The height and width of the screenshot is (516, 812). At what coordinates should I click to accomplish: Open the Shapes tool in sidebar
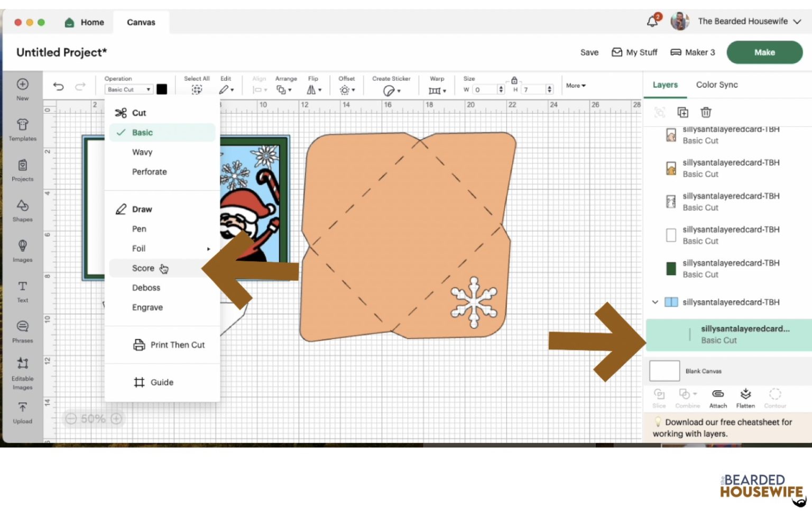[x=22, y=206]
